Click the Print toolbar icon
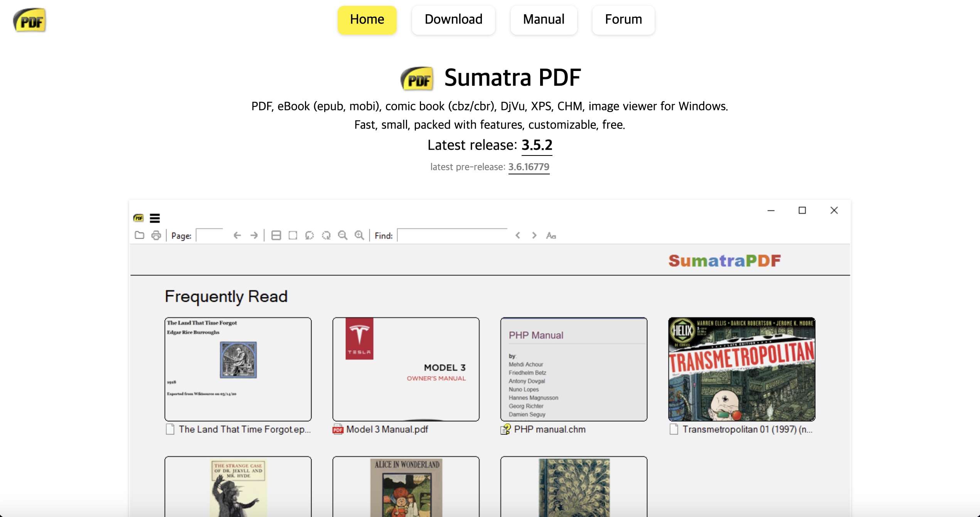The width and height of the screenshot is (980, 517). 156,235
